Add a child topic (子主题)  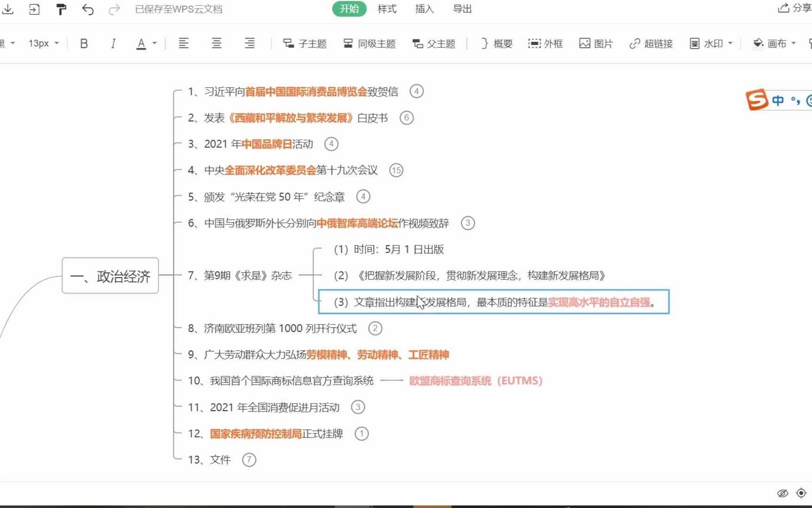click(304, 44)
